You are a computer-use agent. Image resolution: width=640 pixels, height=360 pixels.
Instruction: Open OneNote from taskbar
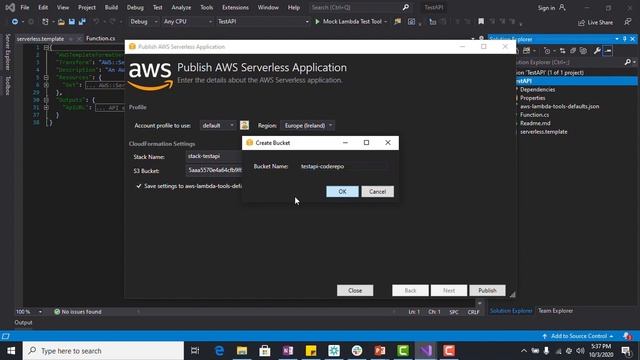[x=288, y=351]
